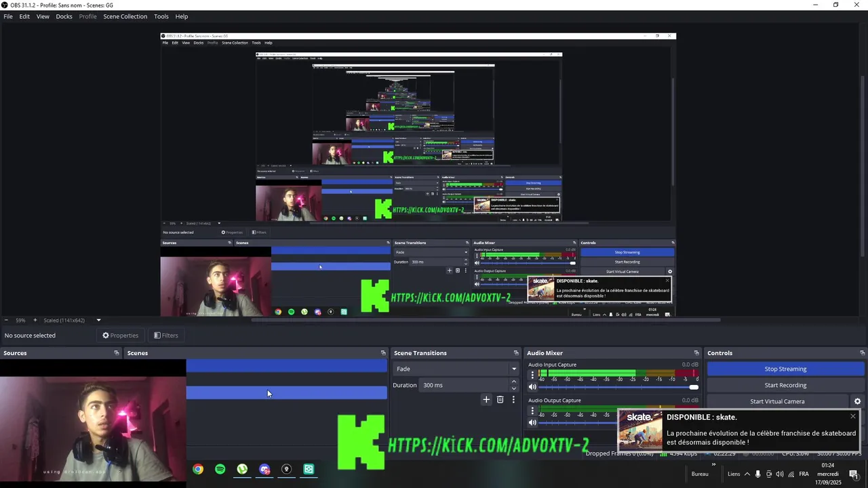Screen dimensions: 868x488
Task: Click the Audio Input Capture level meter
Action: 618,373
